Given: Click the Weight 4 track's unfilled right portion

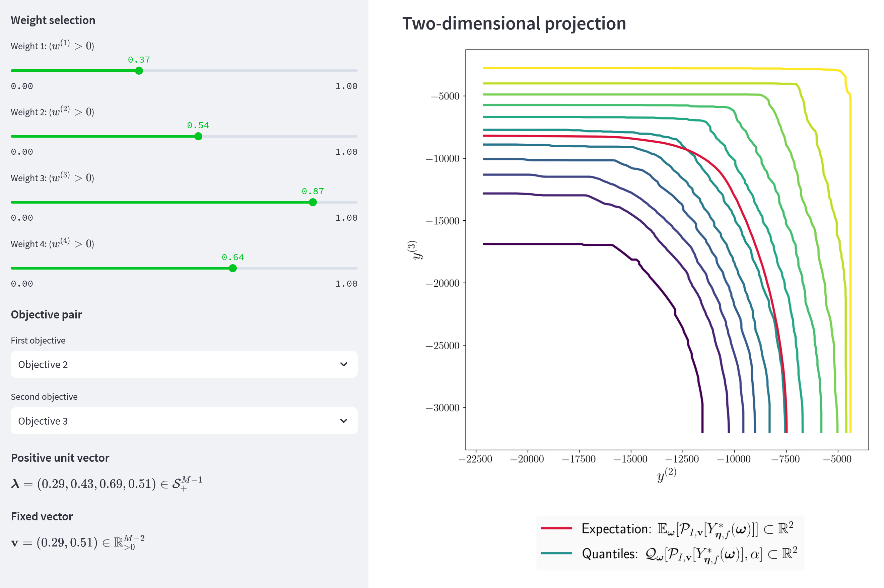Looking at the screenshot, I should coord(300,269).
